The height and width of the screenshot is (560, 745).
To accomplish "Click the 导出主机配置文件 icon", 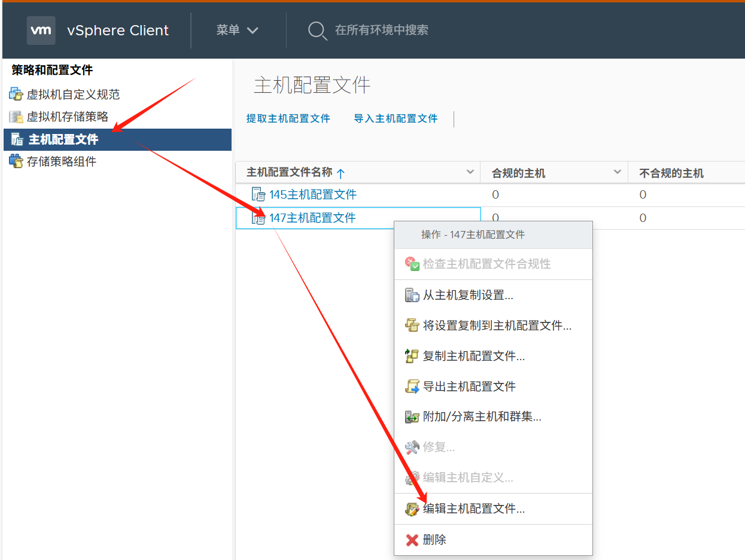I will [x=412, y=386].
